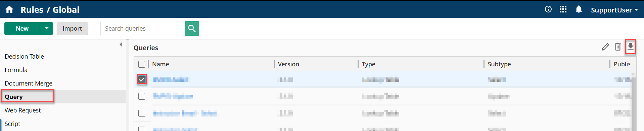Image resolution: width=644 pixels, height=131 pixels.
Task: Toggle the select-all checkbox in header
Action: [x=142, y=64]
